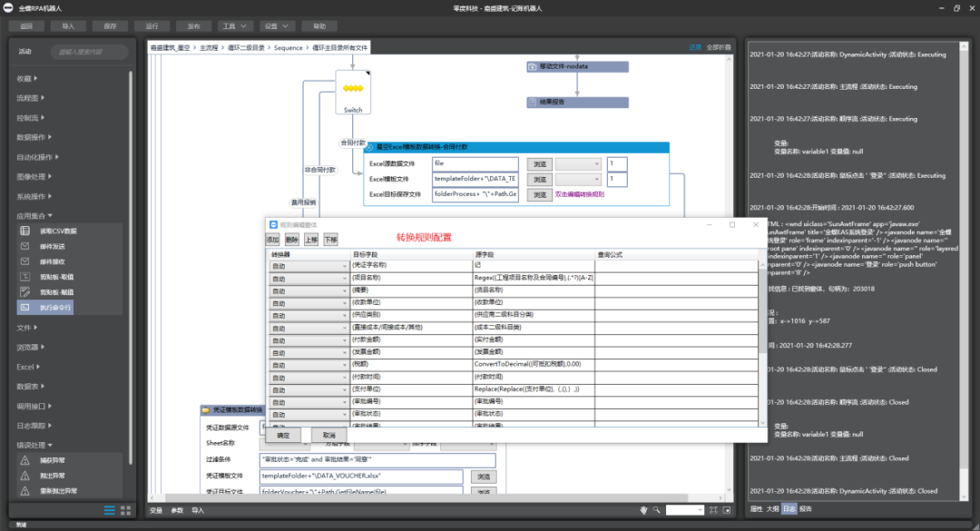
Task: Switch to the 变量 tab
Action: (x=156, y=510)
